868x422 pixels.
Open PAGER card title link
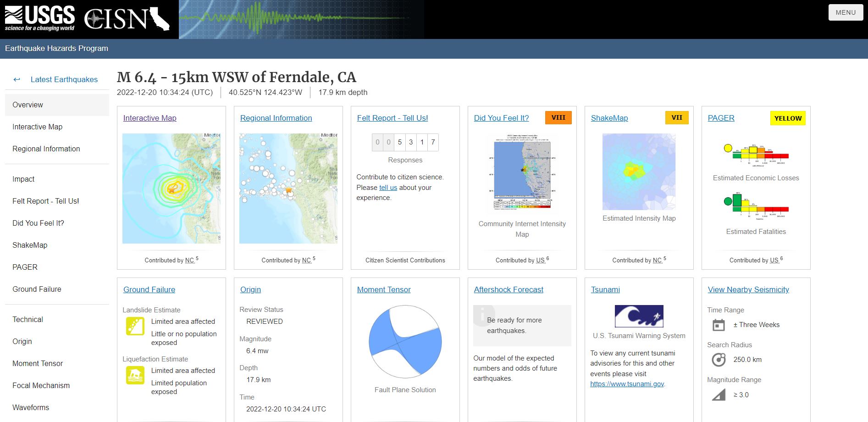tap(721, 118)
